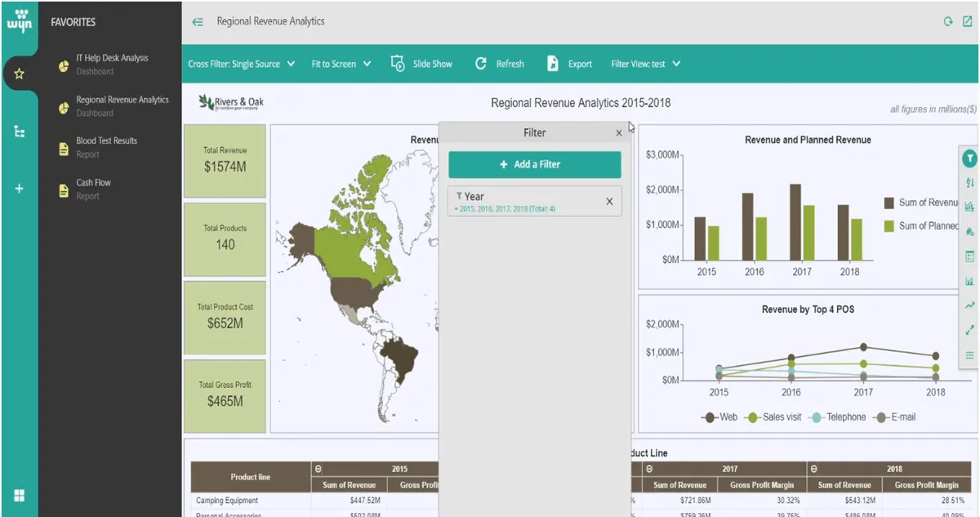Click the Web 2017 data point
Screen dimensions: 980x517
863,347
